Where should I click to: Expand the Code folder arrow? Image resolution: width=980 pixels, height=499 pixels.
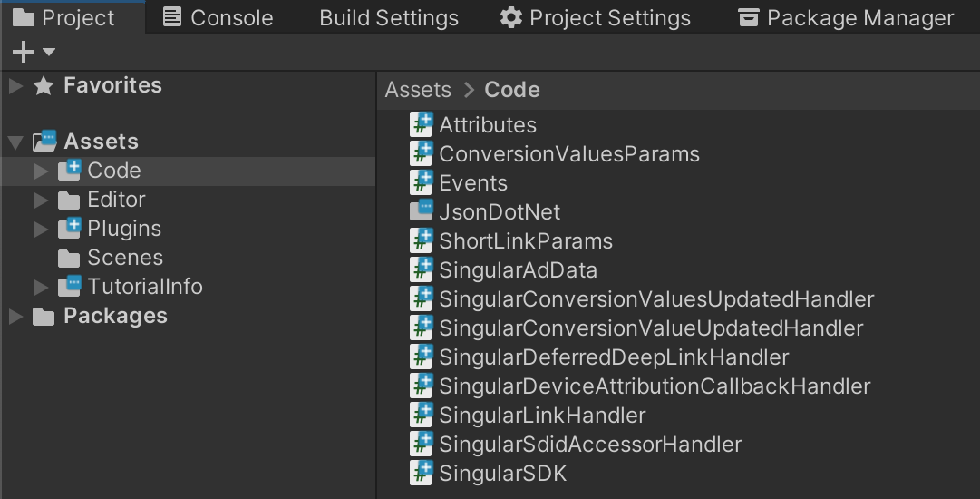coord(42,171)
